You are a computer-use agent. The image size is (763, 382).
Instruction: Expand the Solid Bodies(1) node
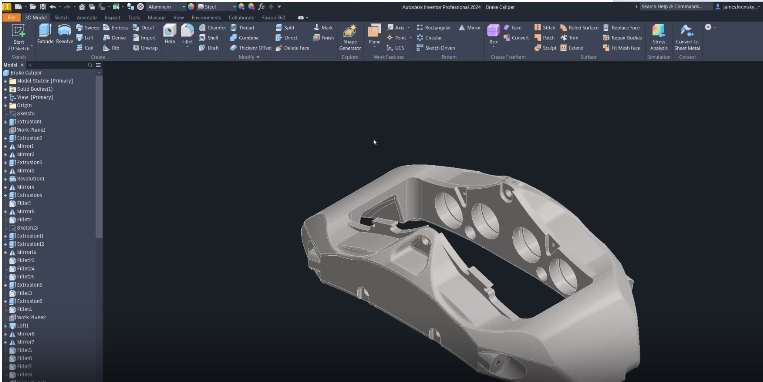(5, 89)
